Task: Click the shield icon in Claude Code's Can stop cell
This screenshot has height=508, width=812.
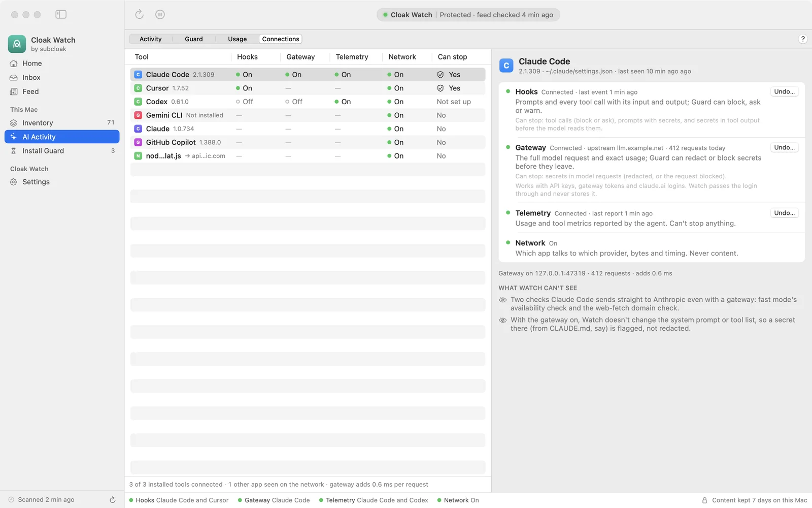Action: (x=441, y=75)
